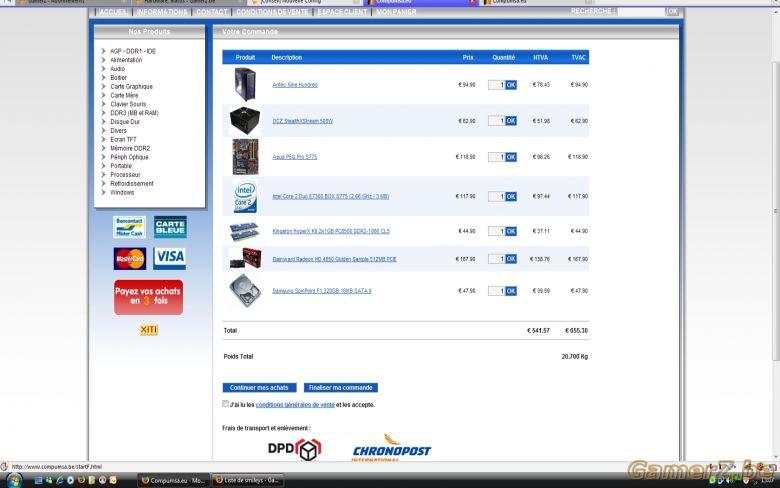This screenshot has height=488, width=780.
Task: Expand the Processeur category arrow
Action: coord(103,175)
